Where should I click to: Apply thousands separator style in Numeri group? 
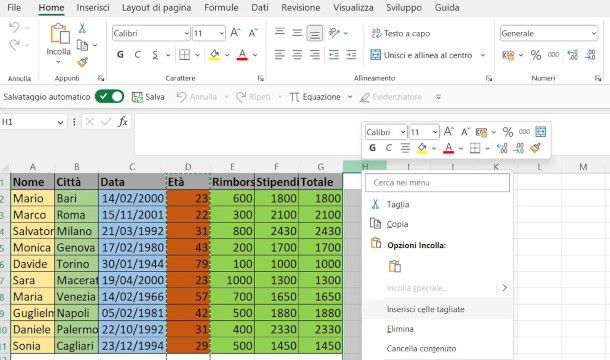tap(553, 55)
